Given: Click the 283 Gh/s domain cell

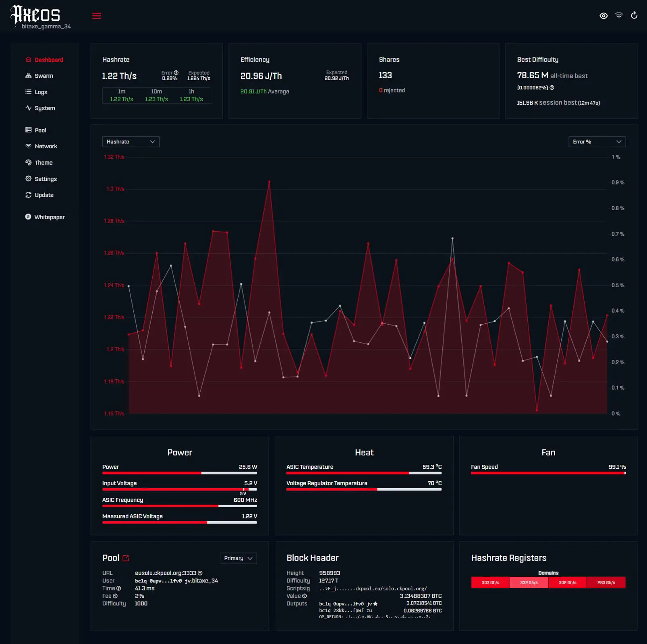Looking at the screenshot, I should 606,583.
